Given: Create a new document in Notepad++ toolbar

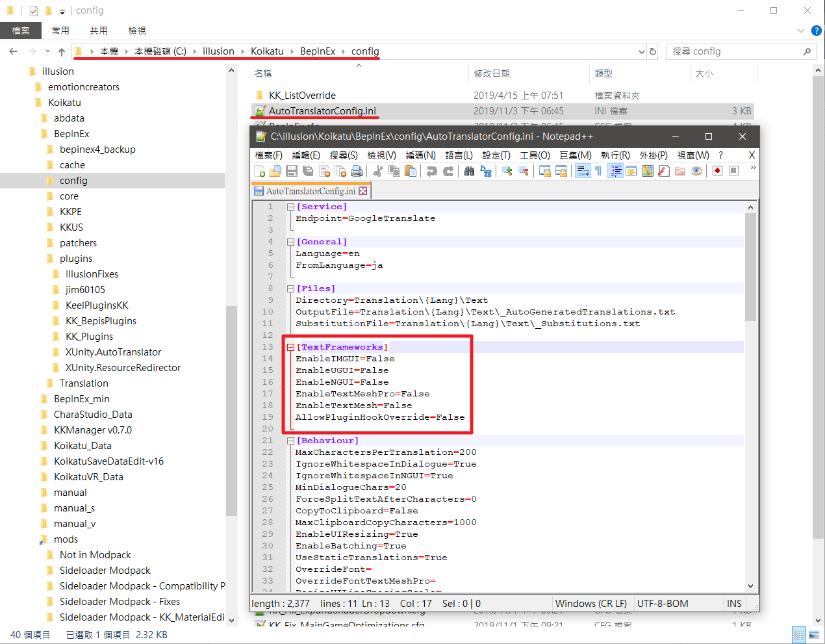Looking at the screenshot, I should click(x=260, y=171).
